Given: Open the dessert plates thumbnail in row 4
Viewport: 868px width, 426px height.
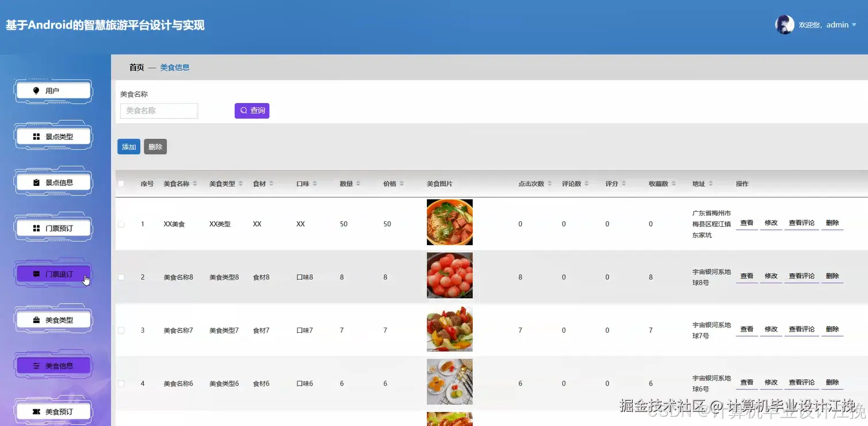Looking at the screenshot, I should pos(450,382).
